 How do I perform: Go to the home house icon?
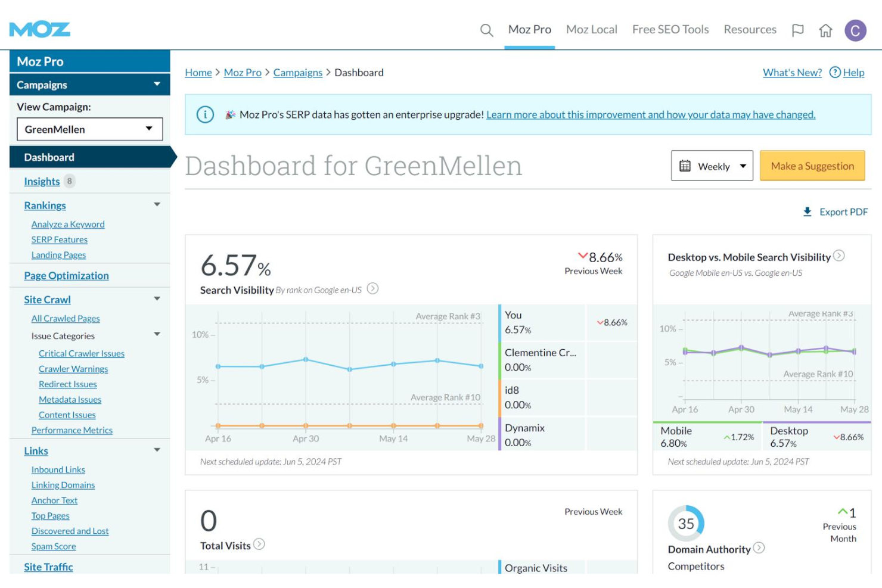tap(825, 30)
